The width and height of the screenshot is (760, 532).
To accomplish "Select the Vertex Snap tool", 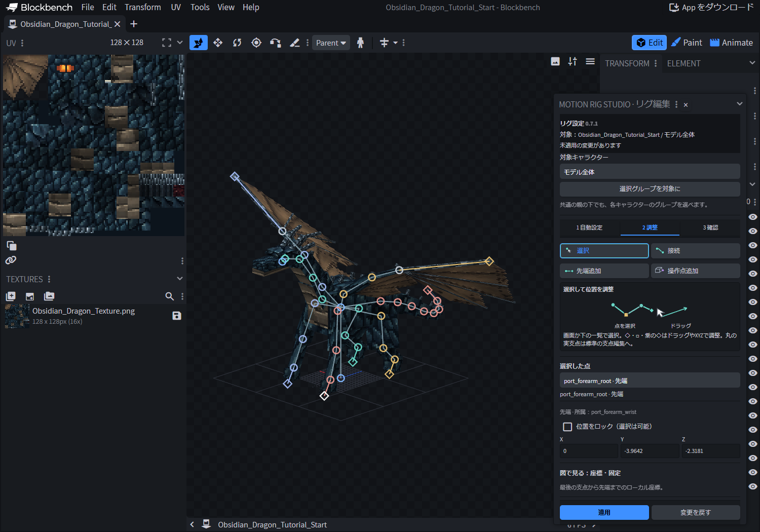I will [x=275, y=43].
